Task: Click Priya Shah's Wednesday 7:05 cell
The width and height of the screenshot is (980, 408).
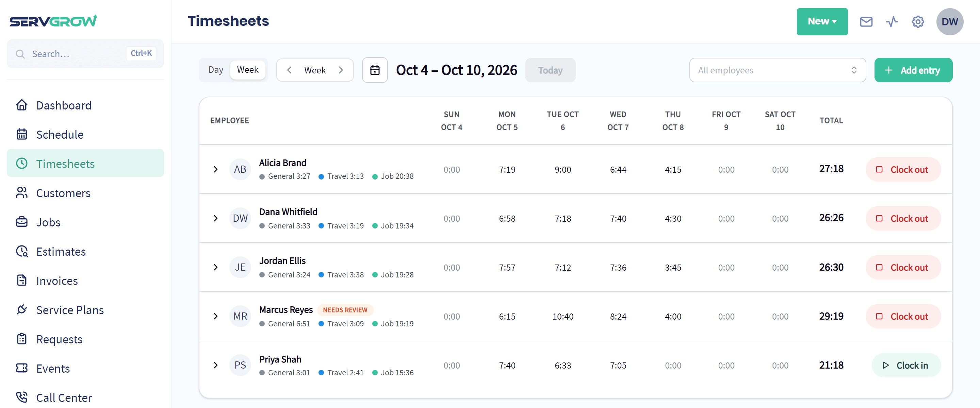Action: click(618, 366)
